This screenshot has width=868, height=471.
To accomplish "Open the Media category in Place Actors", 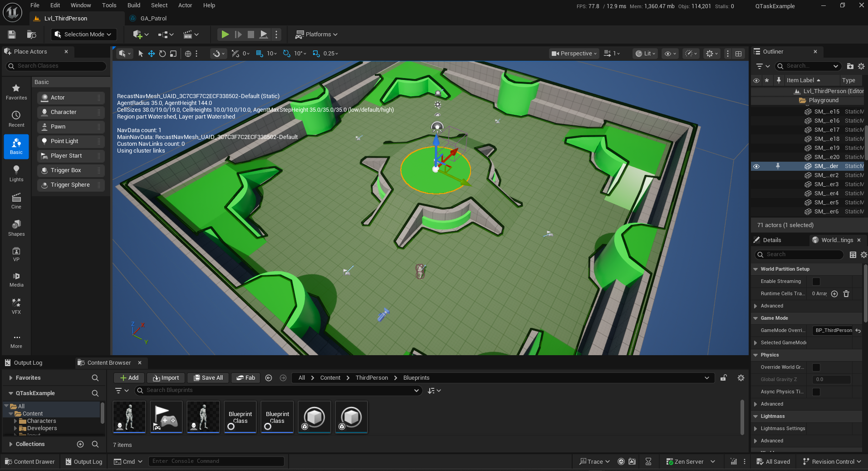I will click(16, 279).
